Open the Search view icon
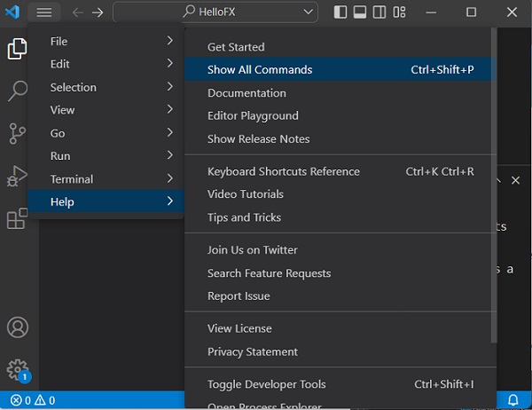 tap(17, 90)
